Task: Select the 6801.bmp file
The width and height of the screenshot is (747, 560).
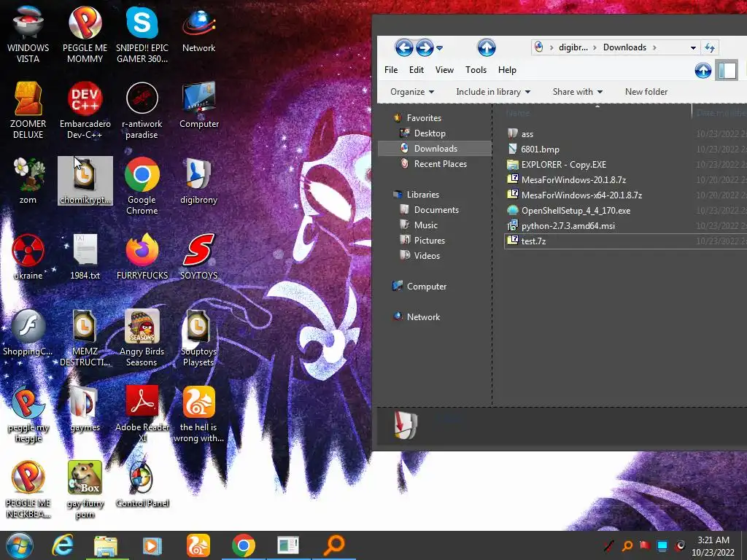Action: coord(540,149)
